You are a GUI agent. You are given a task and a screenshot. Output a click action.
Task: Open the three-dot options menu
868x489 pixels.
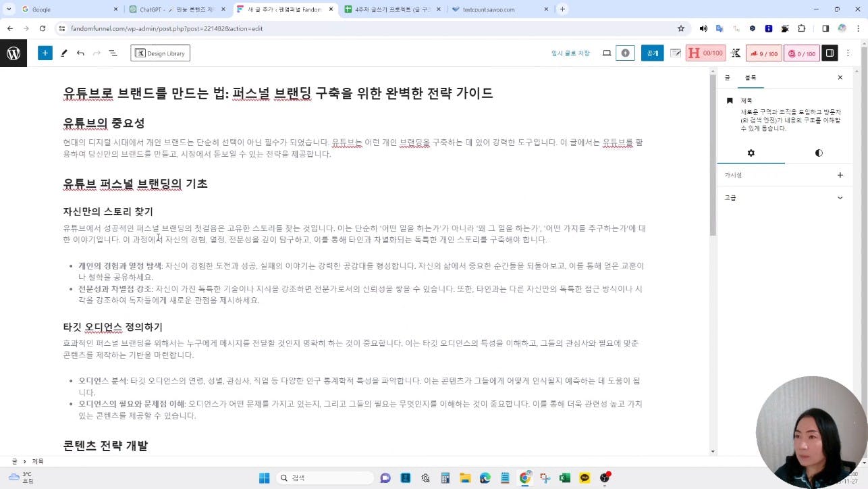(848, 53)
